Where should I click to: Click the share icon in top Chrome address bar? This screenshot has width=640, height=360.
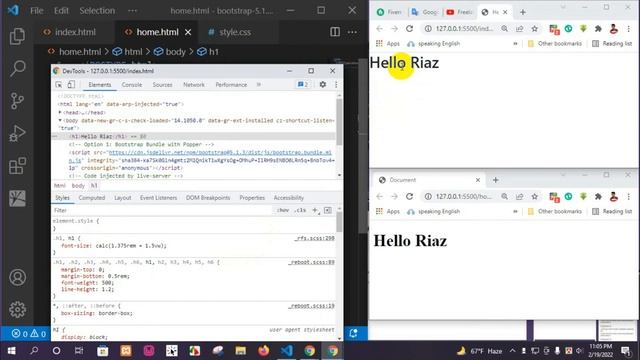click(x=519, y=29)
